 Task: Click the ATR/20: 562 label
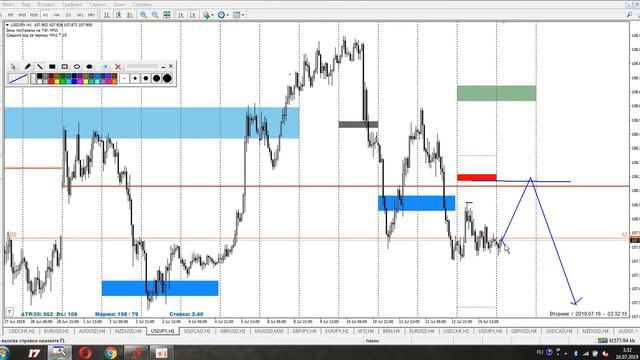[37, 314]
